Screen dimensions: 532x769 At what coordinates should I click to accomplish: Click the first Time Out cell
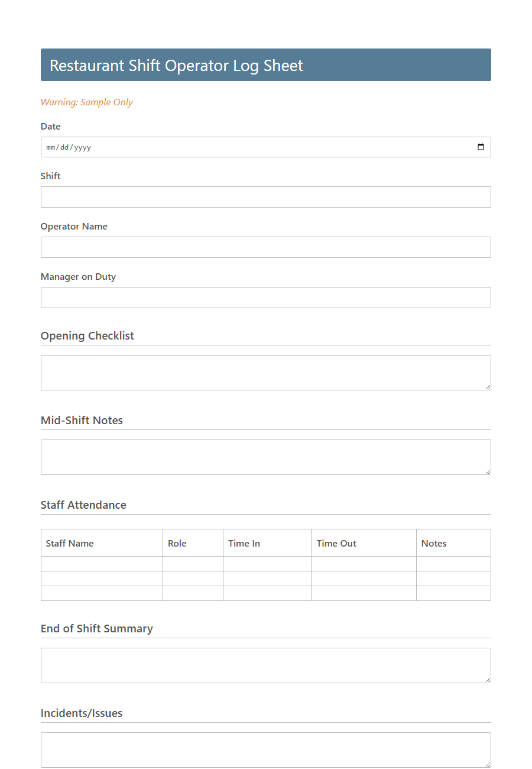[363, 564]
